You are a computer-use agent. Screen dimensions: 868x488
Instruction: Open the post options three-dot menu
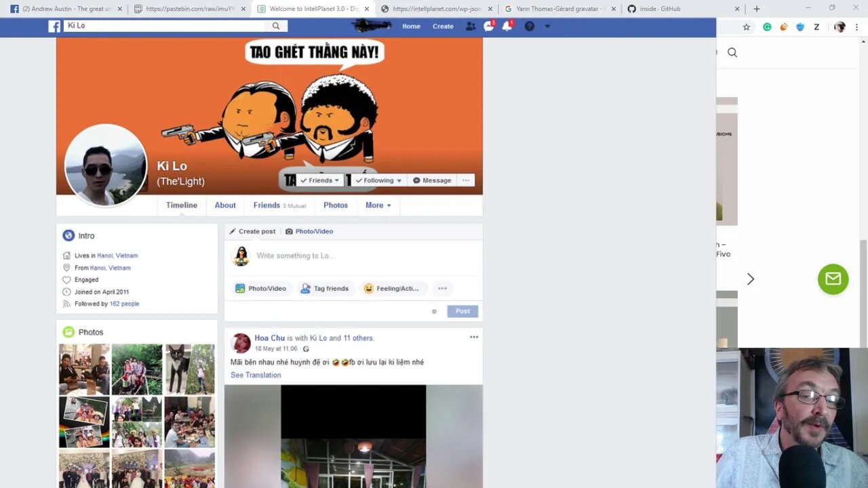click(x=474, y=337)
